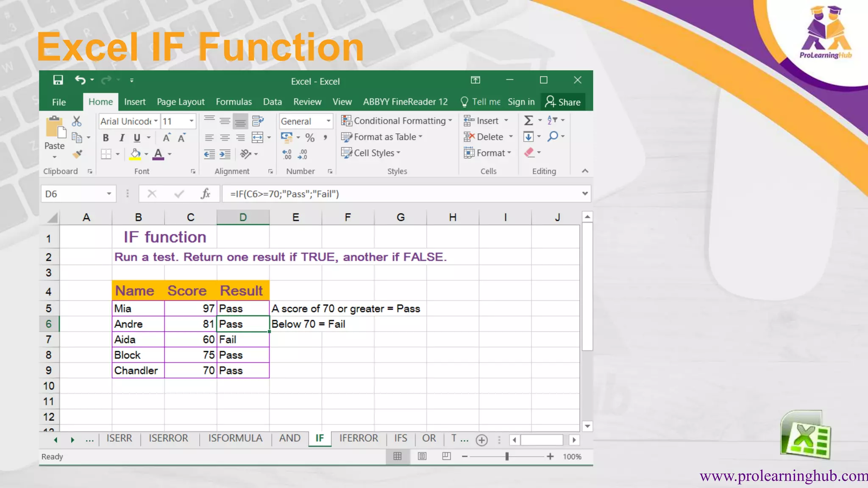Click the Cut scissors icon

tap(77, 122)
